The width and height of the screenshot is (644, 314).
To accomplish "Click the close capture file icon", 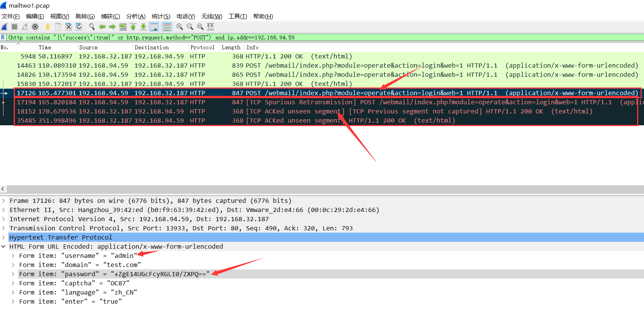I will pyautogui.click(x=69, y=27).
